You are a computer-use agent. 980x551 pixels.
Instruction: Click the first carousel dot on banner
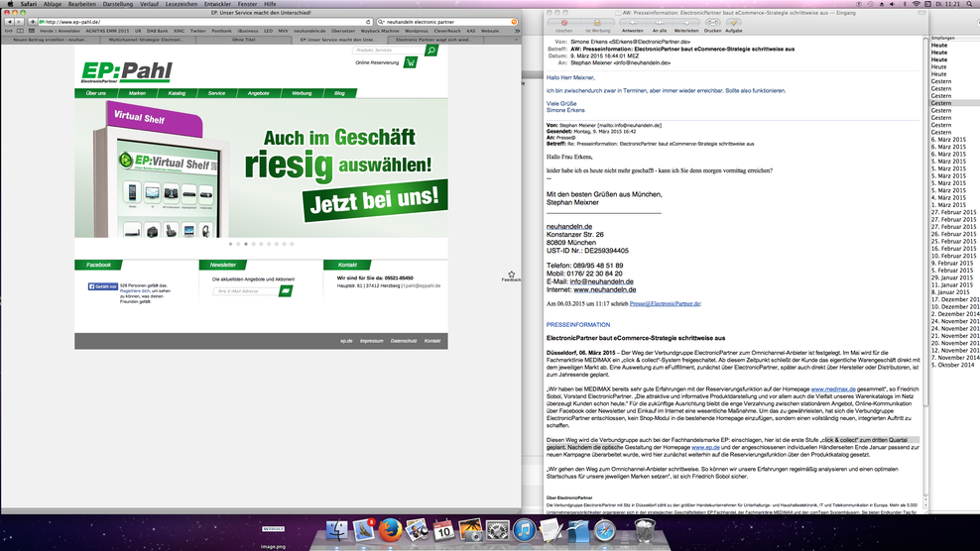(x=231, y=244)
